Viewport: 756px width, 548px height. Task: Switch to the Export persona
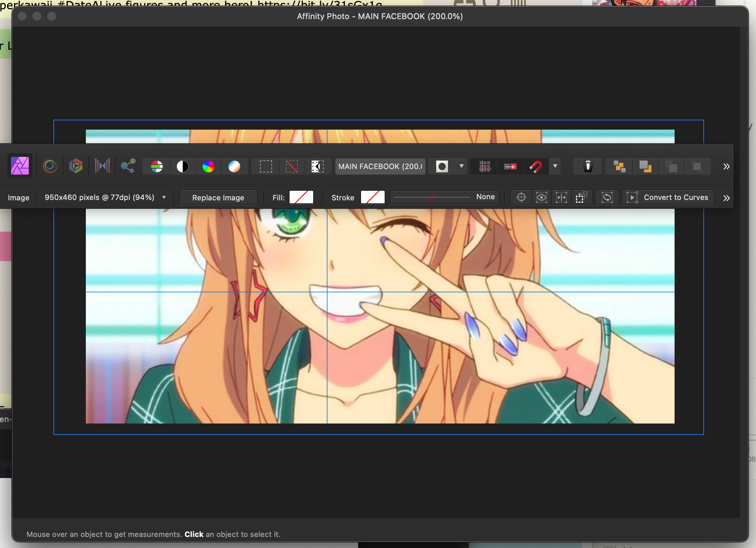128,166
